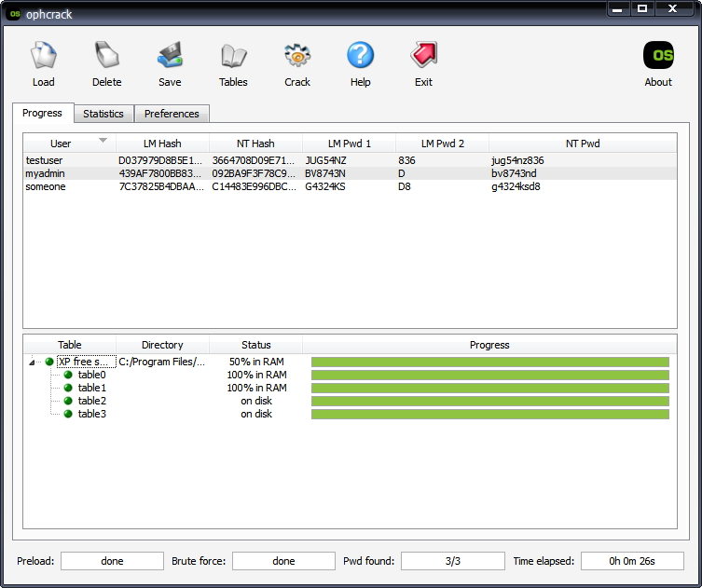Click the C:/Program Files/... directory cell
The width and height of the screenshot is (702, 588).
(x=162, y=362)
